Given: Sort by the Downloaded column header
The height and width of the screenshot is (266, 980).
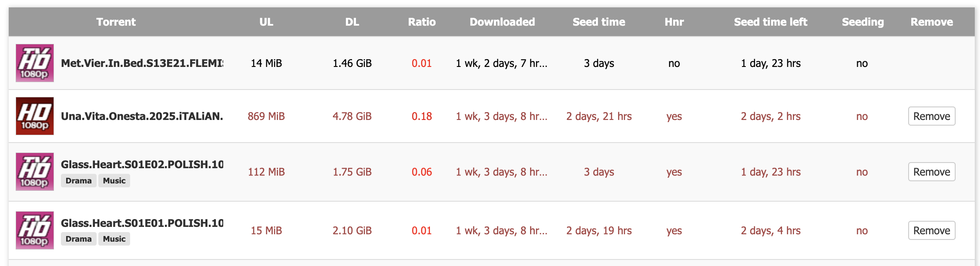Looking at the screenshot, I should [x=502, y=22].
